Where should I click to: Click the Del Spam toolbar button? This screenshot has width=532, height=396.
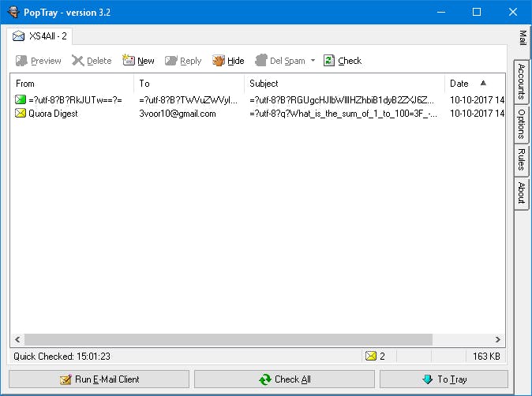pos(280,61)
